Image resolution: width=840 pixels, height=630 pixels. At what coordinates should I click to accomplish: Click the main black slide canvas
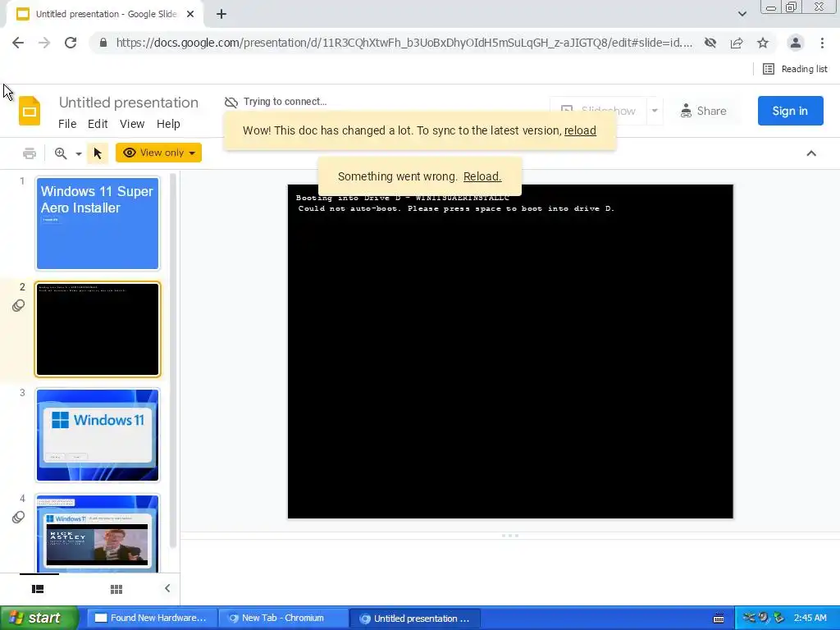click(x=510, y=351)
